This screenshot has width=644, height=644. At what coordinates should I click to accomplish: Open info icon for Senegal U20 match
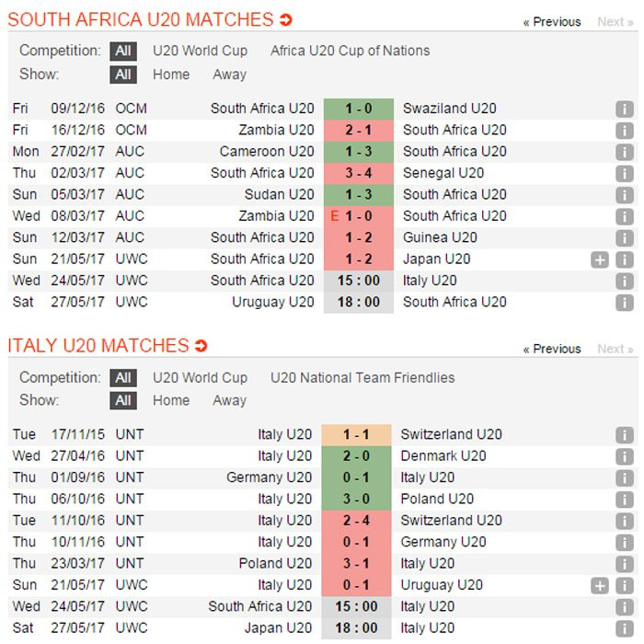pyautogui.click(x=625, y=173)
